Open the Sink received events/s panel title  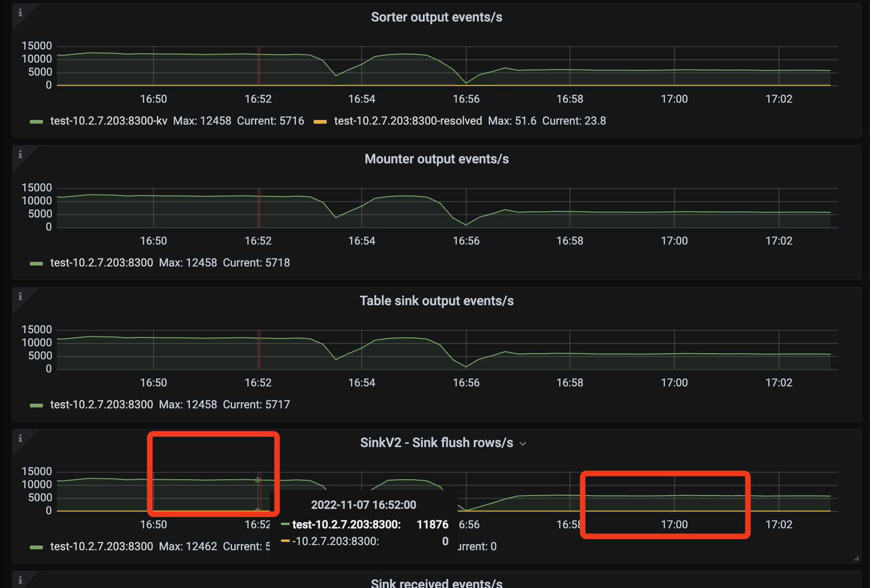coord(436,582)
